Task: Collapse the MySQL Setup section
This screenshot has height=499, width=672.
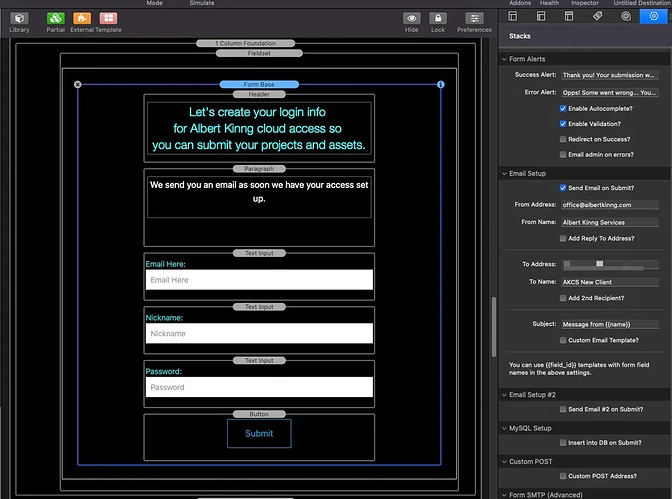Action: pyautogui.click(x=504, y=428)
